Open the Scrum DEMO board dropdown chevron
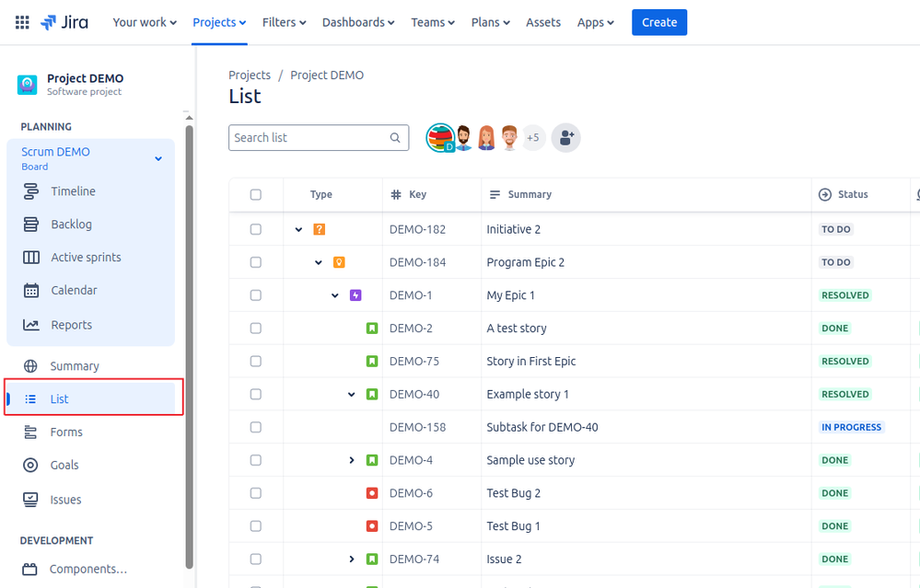The width and height of the screenshot is (920, 588). tap(158, 158)
